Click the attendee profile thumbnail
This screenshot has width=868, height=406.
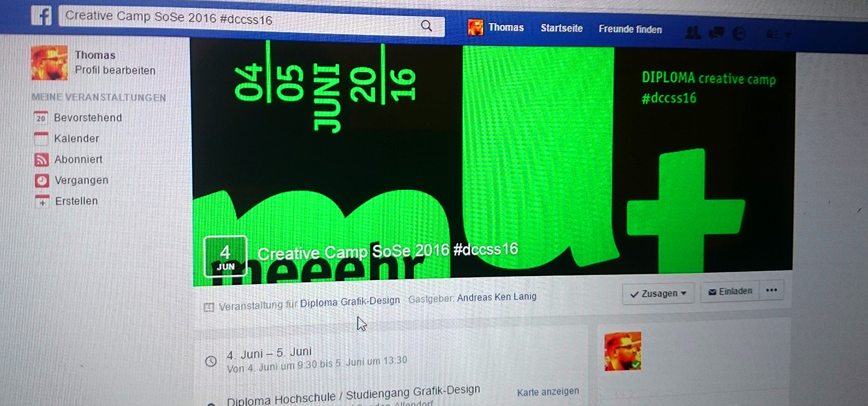pos(623,351)
